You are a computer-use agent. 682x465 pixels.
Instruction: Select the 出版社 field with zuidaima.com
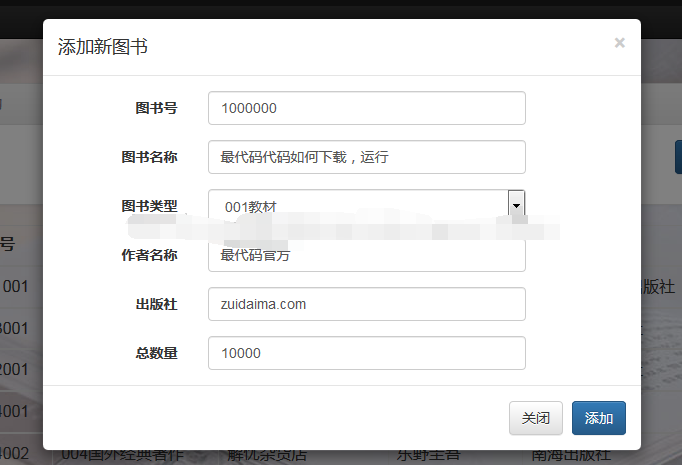[367, 304]
